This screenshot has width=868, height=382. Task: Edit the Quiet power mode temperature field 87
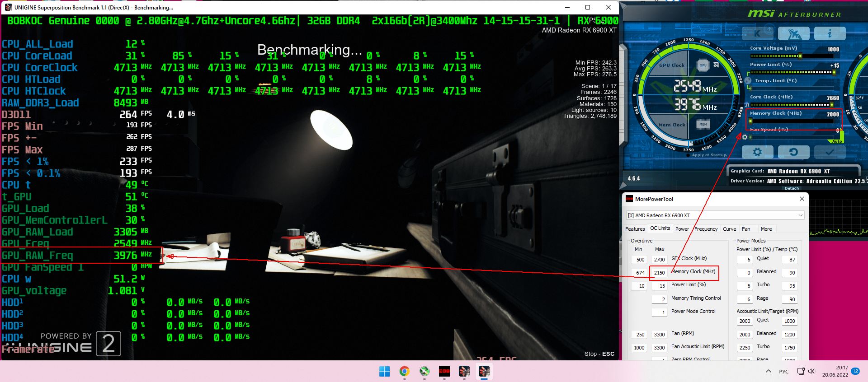789,260
